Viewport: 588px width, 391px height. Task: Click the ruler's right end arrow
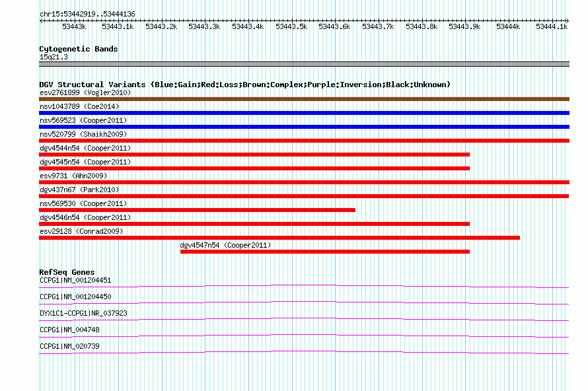pyautogui.click(x=568, y=20)
